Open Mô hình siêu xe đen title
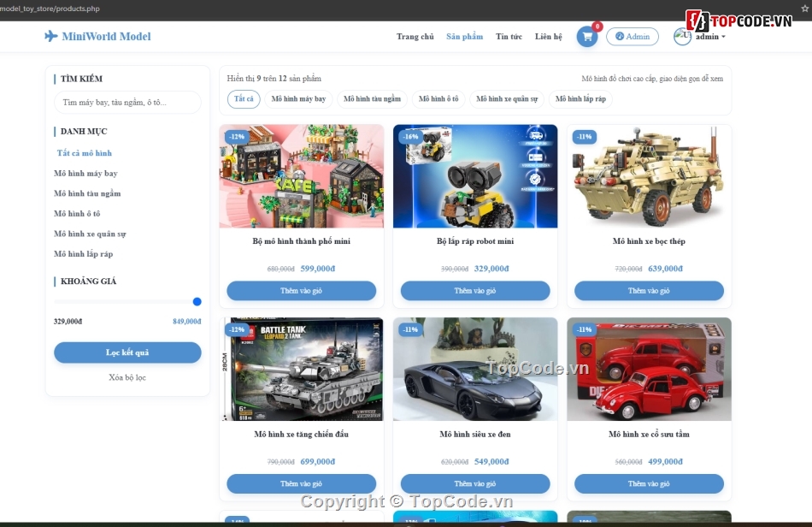Screen dimensions: 812x527 [x=475, y=435]
